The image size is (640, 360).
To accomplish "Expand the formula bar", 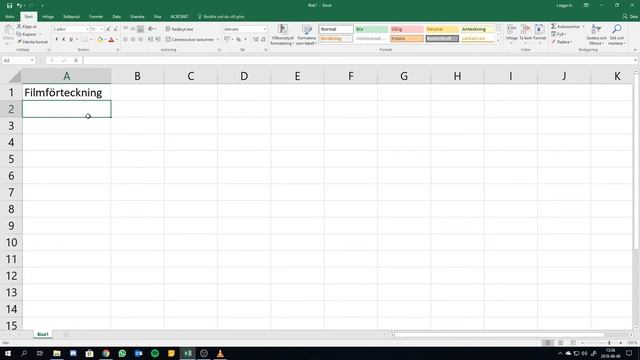I will pos(636,60).
